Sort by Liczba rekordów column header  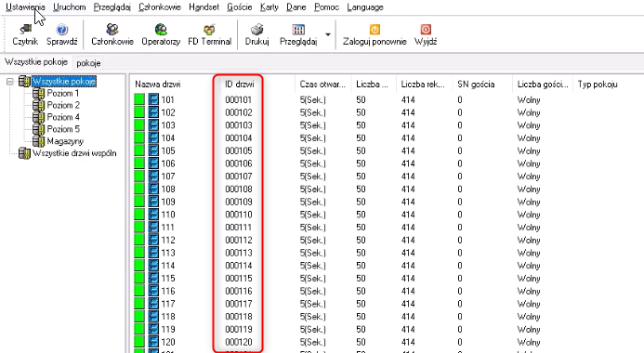point(423,85)
